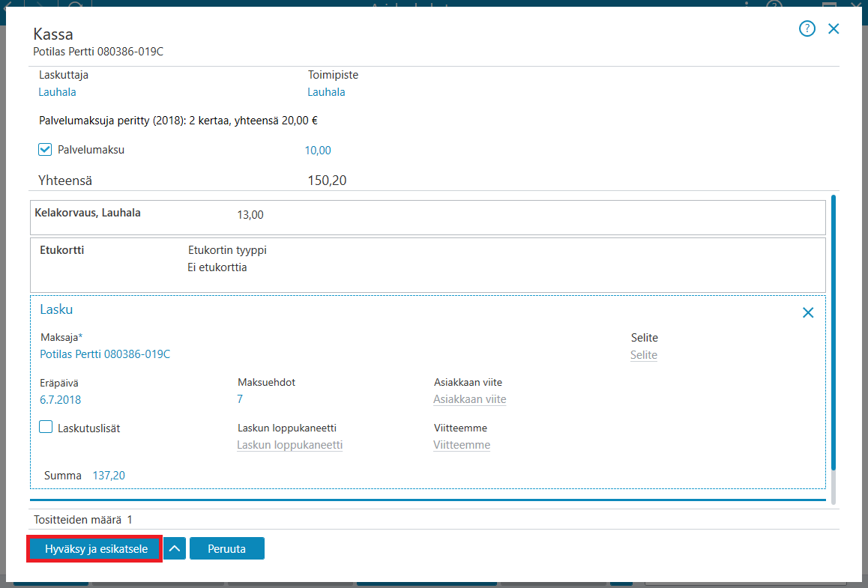Select the Etukortti section
Screen dimensions: 868x588
pyautogui.click(x=428, y=265)
